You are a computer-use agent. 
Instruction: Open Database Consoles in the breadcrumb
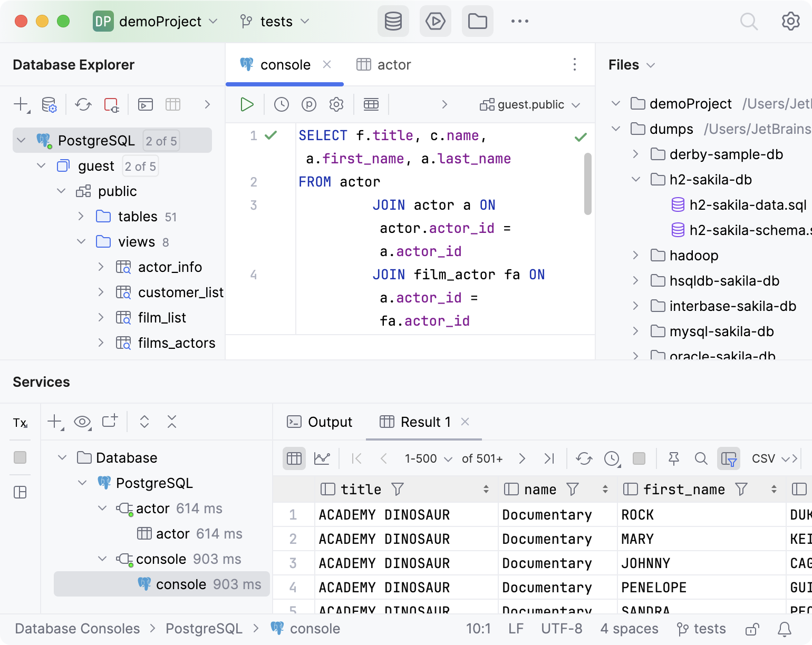[77, 628]
